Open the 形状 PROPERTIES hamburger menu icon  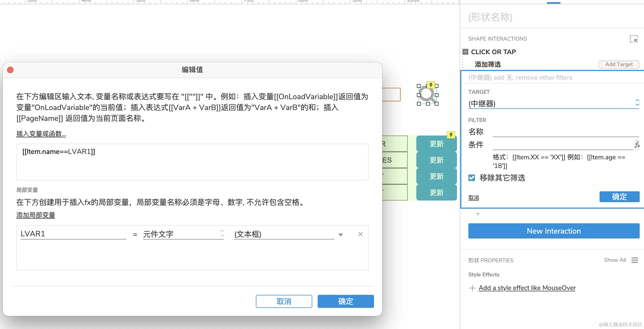point(635,260)
